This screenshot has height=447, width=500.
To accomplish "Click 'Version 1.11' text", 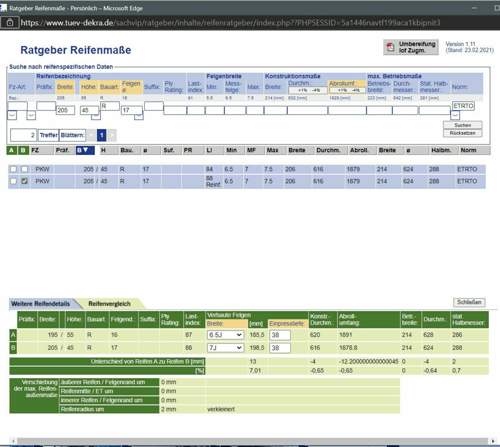I will tap(460, 44).
